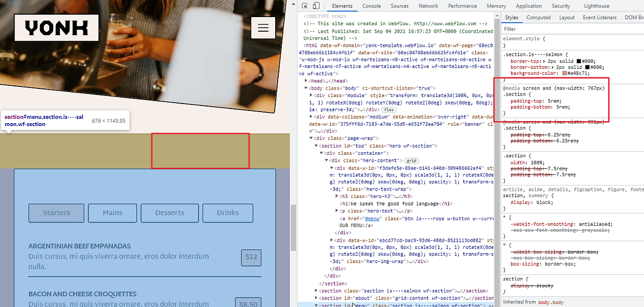The height and width of the screenshot is (307, 644).
Task: Open the Security tab
Action: [561, 6]
